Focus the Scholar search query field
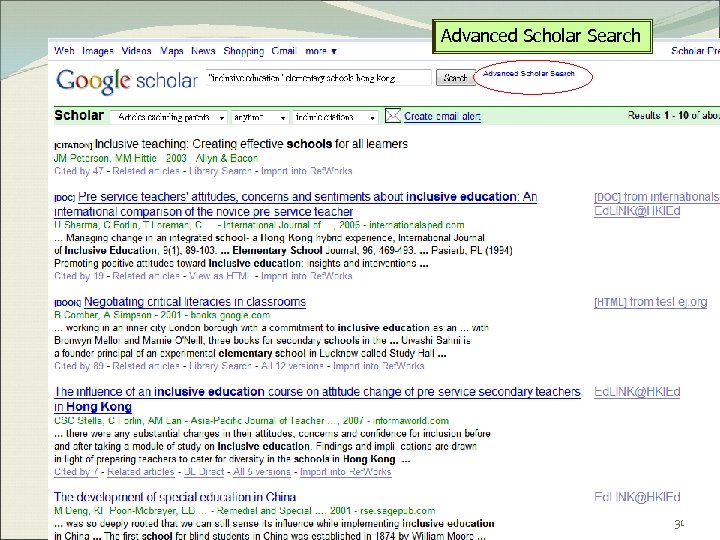 click(319, 78)
